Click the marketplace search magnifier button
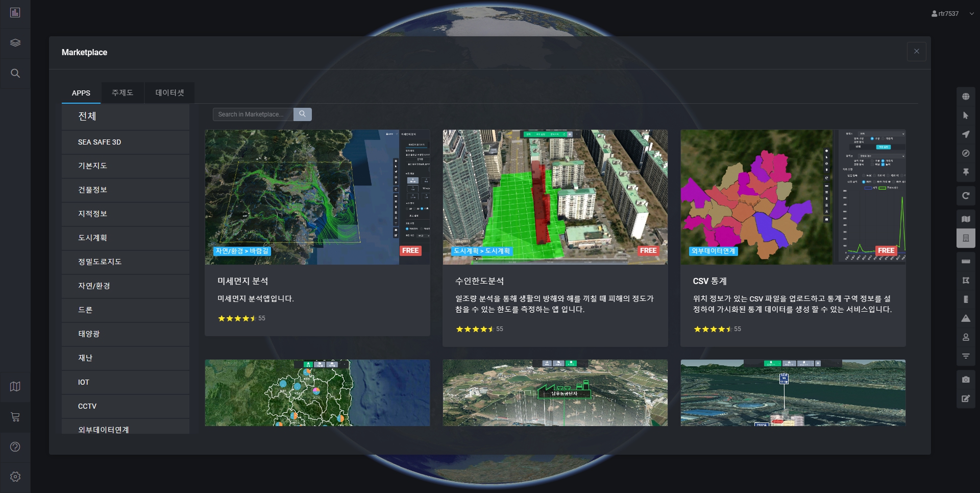980x493 pixels. [x=302, y=114]
